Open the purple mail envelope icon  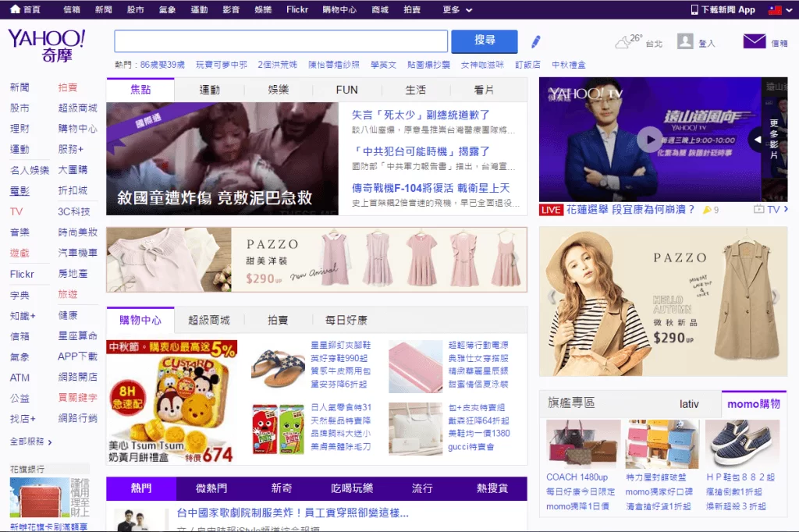[x=755, y=41]
